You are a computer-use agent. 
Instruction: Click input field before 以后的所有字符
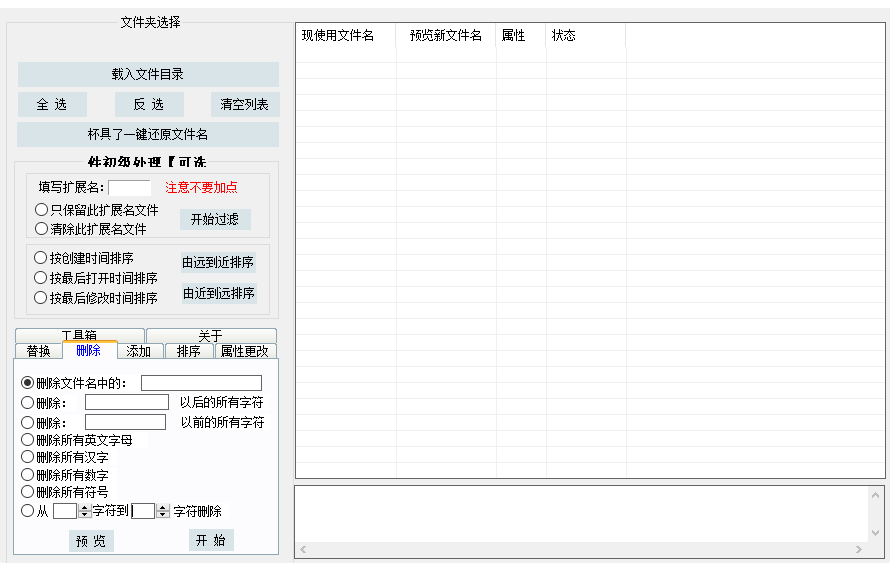(127, 402)
